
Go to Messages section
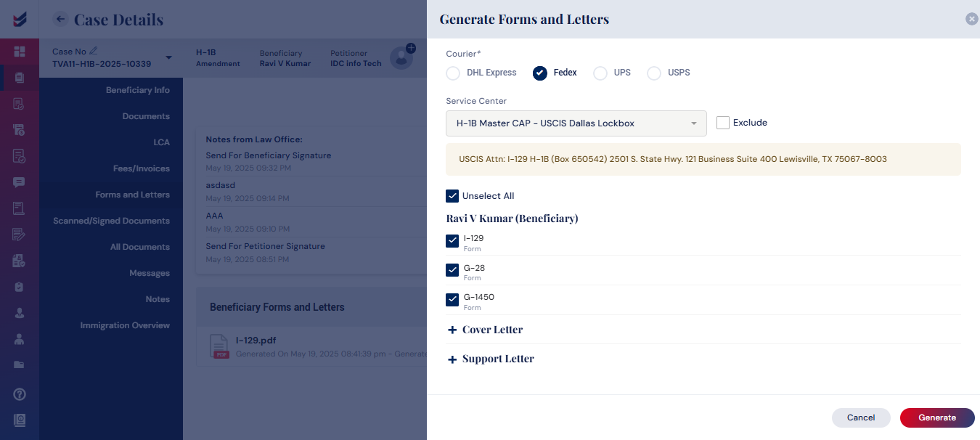150,273
